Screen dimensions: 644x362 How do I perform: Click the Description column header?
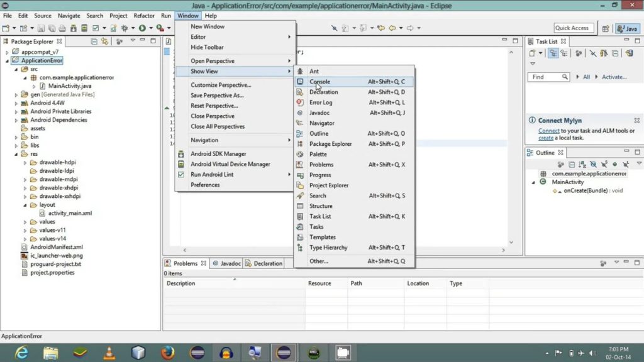(x=234, y=283)
